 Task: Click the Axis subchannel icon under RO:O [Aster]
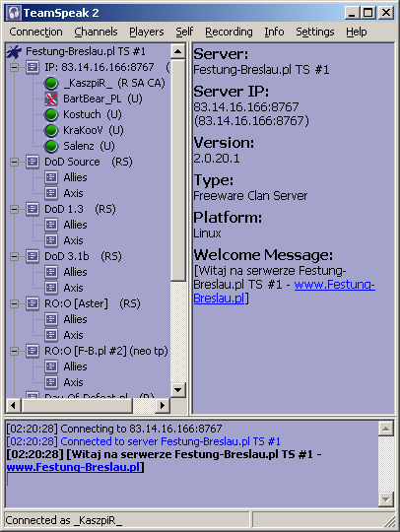pos(51,335)
